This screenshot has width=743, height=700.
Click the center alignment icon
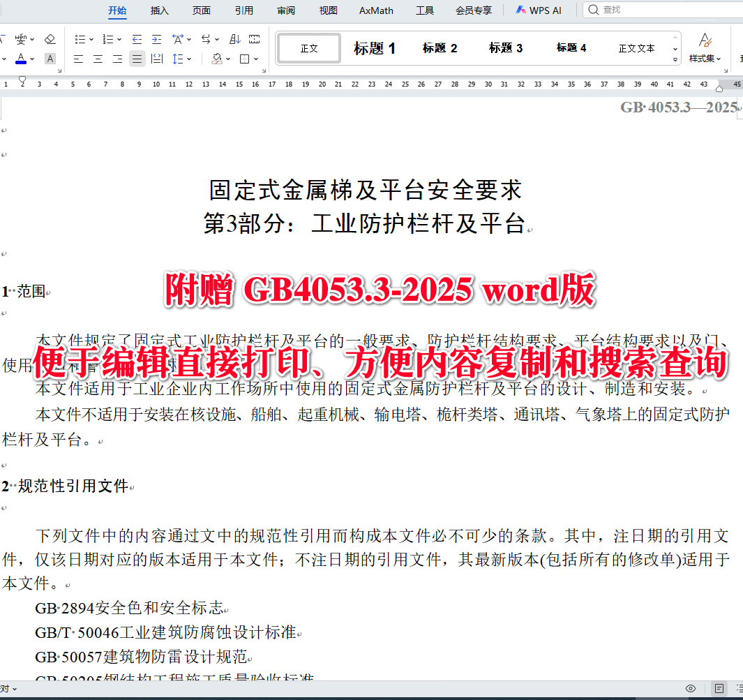pos(98,59)
